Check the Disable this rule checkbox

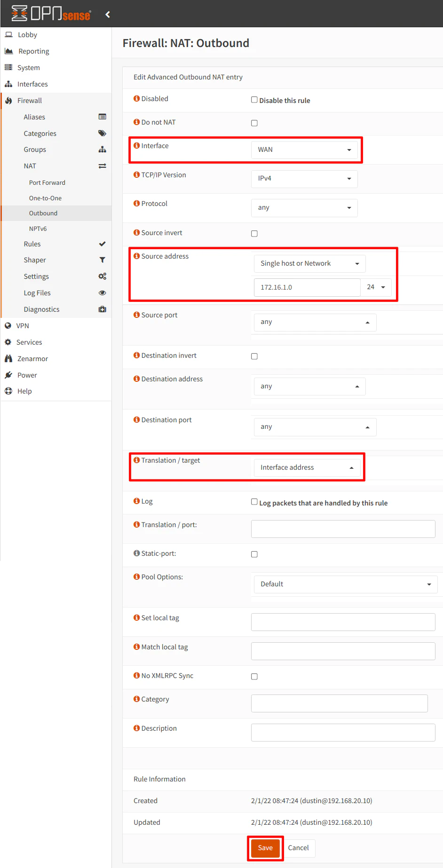(x=254, y=100)
